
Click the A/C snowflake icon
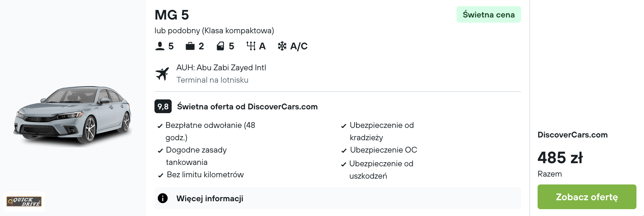point(282,46)
